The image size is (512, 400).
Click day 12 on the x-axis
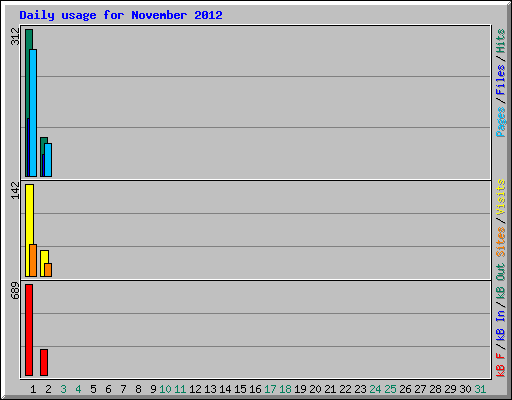(195, 389)
